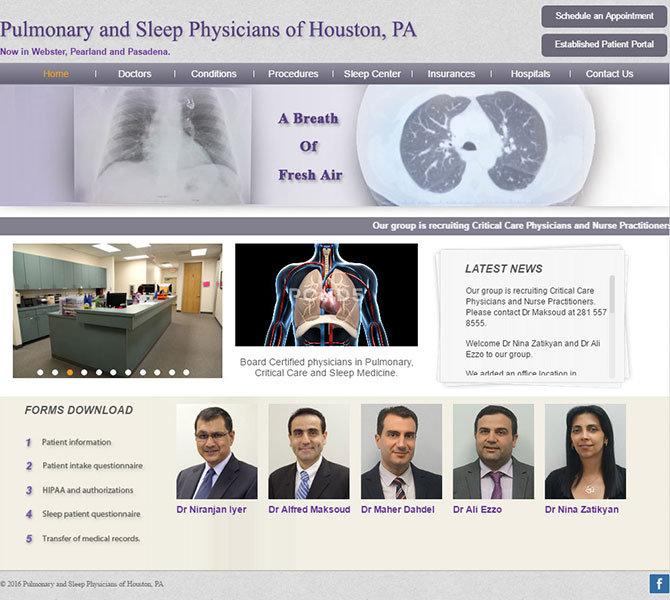Image resolution: width=670 pixels, height=600 pixels.
Task: Go to the Contact Us menu item
Action: click(x=609, y=74)
